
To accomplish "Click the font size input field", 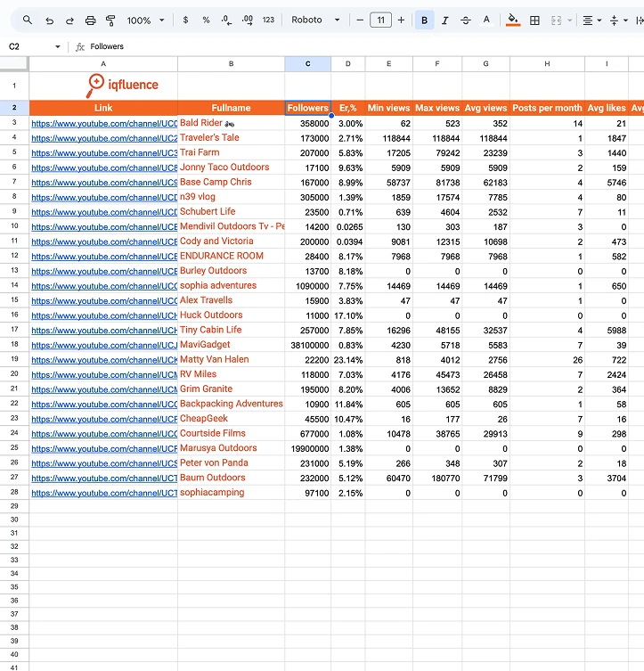I will click(380, 20).
